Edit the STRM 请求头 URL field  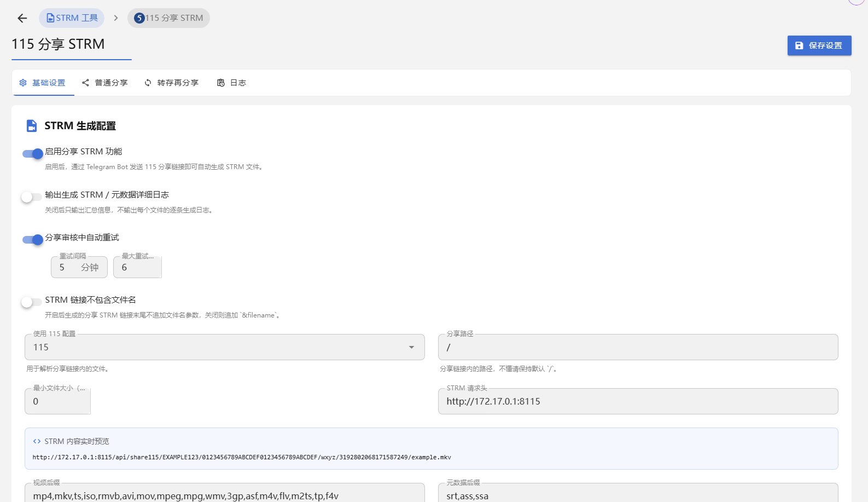click(x=638, y=401)
